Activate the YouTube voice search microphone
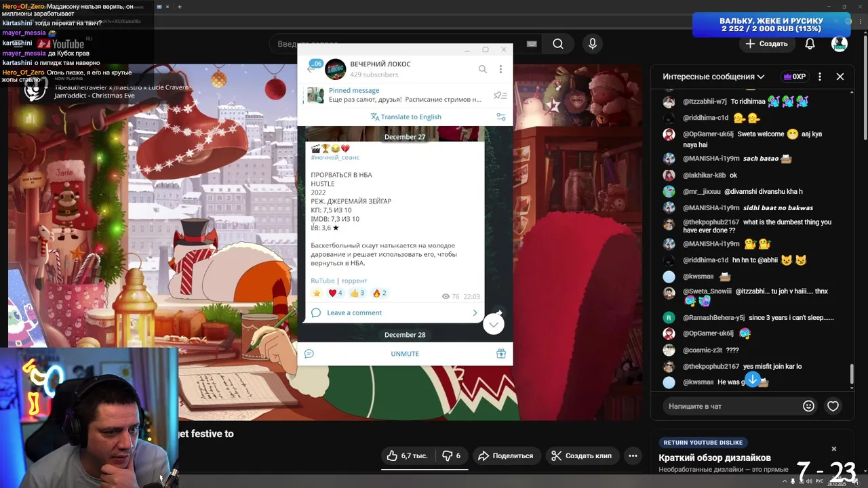The width and height of the screenshot is (868, 488). [x=593, y=44]
